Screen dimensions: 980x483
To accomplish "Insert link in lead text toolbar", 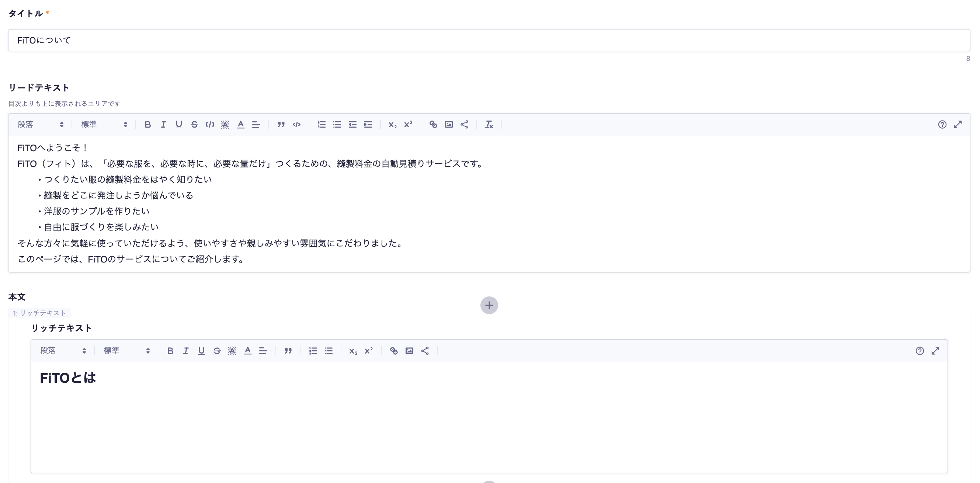I will pyautogui.click(x=433, y=124).
